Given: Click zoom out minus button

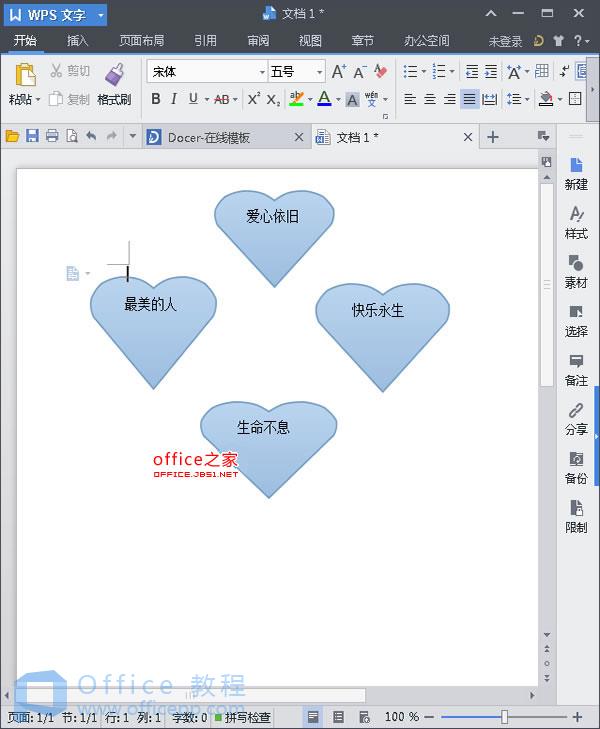Looking at the screenshot, I should click(x=429, y=717).
